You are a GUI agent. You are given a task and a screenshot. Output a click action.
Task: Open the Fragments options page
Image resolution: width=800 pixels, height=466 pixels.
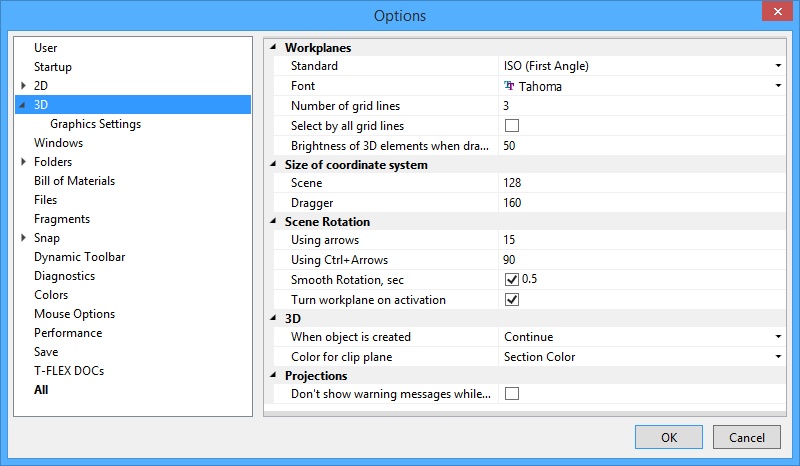(62, 219)
